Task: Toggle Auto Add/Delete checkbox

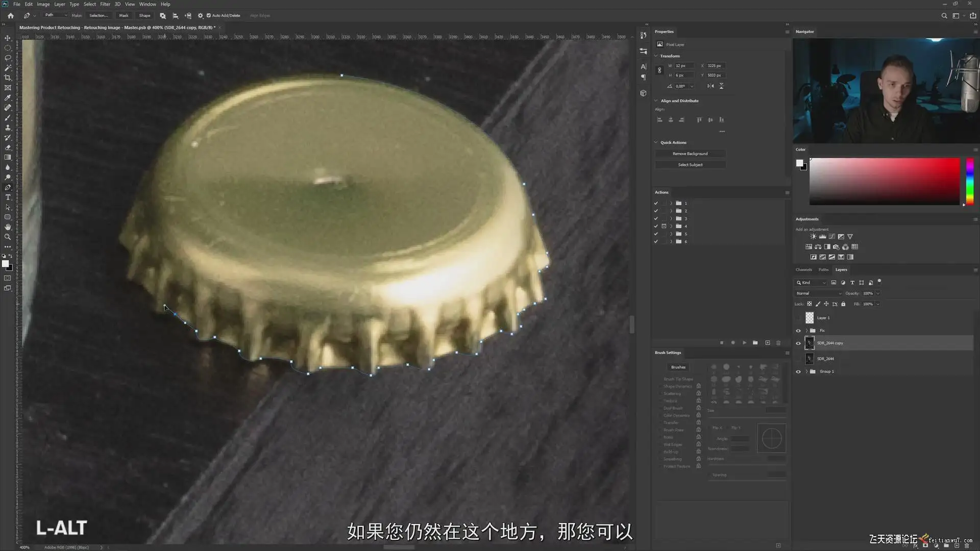Action: (x=208, y=15)
